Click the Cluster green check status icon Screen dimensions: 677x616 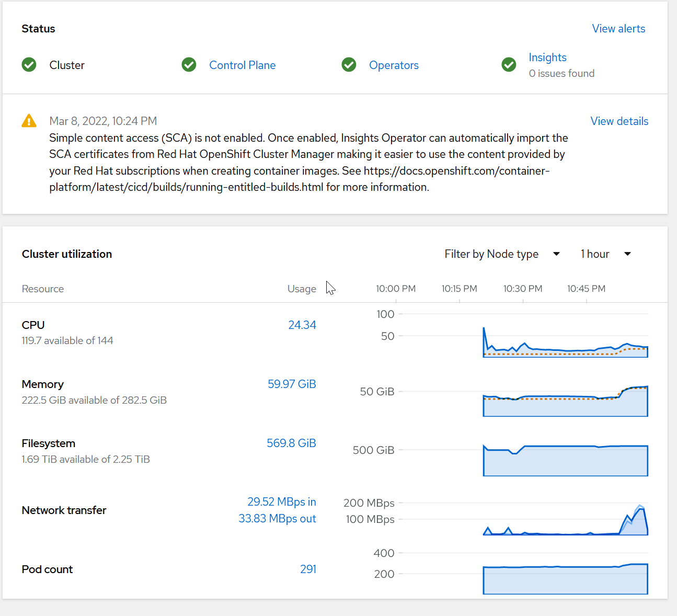[x=29, y=65]
